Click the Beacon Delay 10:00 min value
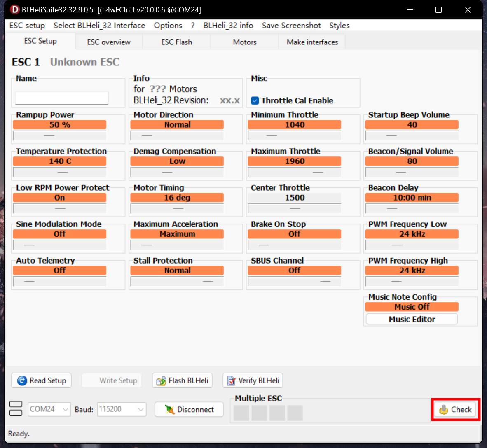This screenshot has width=487, height=448. click(412, 198)
